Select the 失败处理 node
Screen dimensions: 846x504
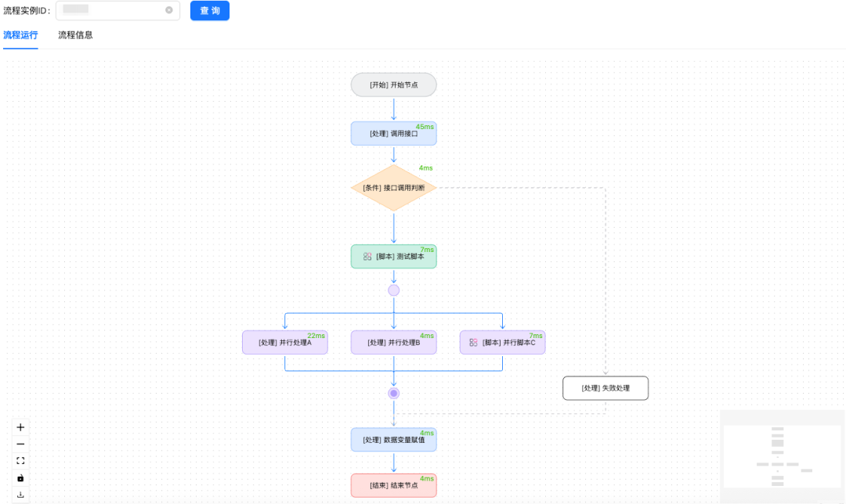tap(606, 388)
